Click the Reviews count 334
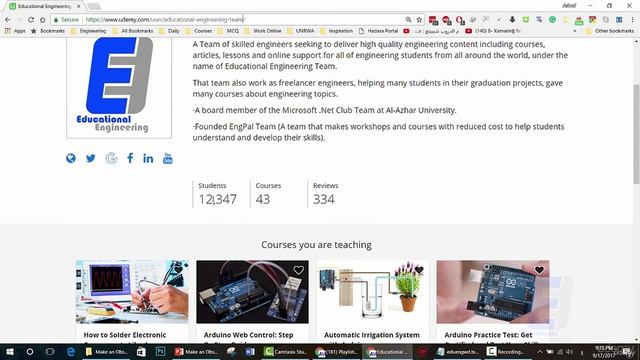 [324, 199]
